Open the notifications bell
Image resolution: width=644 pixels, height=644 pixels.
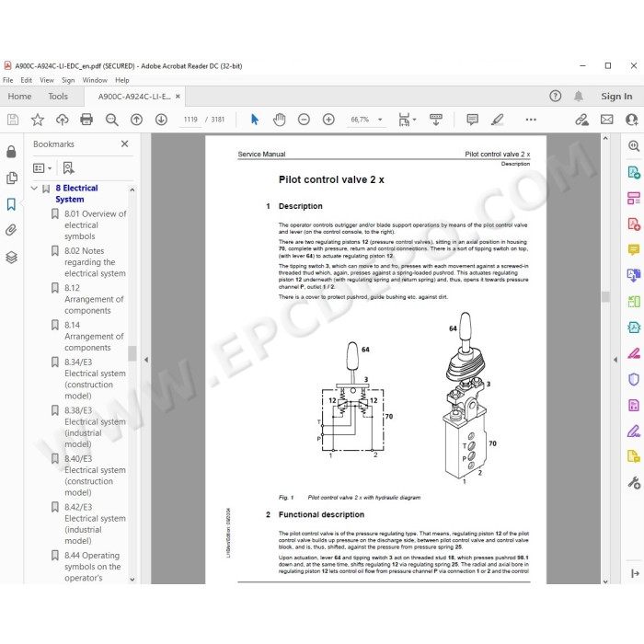pyautogui.click(x=579, y=96)
